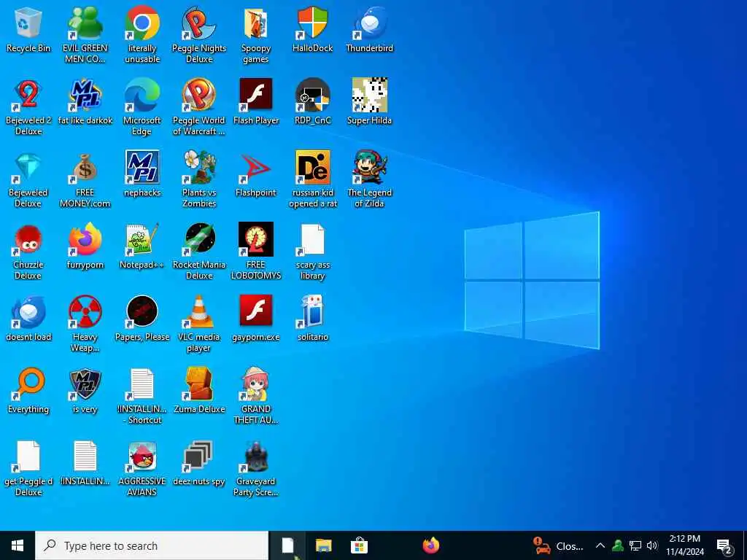The width and height of the screenshot is (747, 560).
Task: Open File Explorer from the taskbar
Action: [323, 545]
